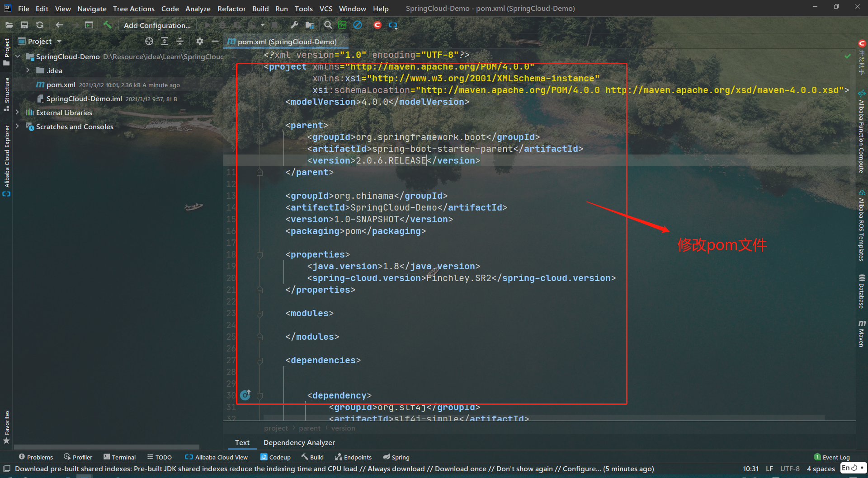Open the Spring tool window

pyautogui.click(x=396, y=457)
